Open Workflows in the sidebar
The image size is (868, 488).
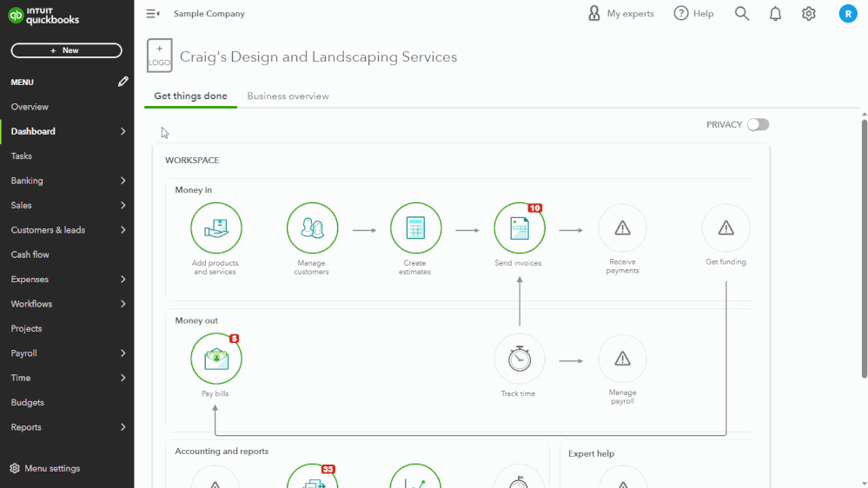(x=31, y=304)
